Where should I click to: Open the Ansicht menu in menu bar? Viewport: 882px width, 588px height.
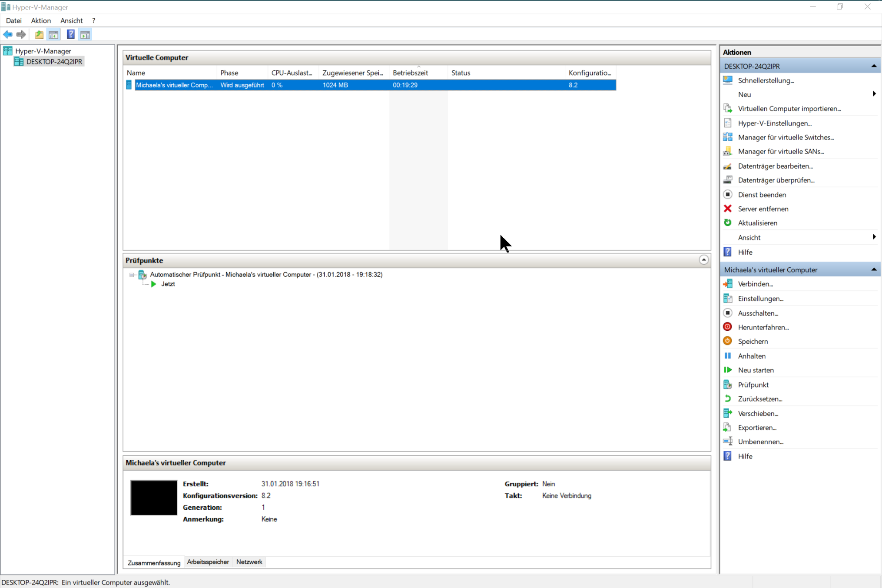click(72, 20)
